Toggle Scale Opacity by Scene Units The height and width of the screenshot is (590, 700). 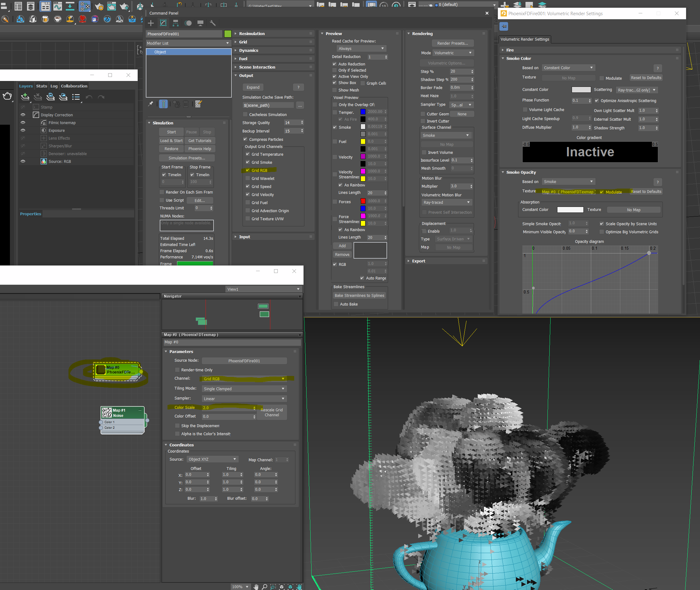click(602, 224)
